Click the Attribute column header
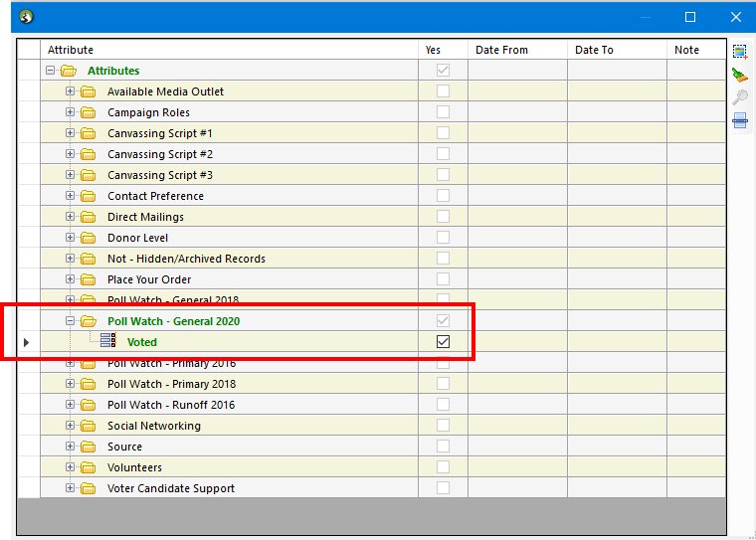This screenshot has width=756, height=540. [x=229, y=50]
